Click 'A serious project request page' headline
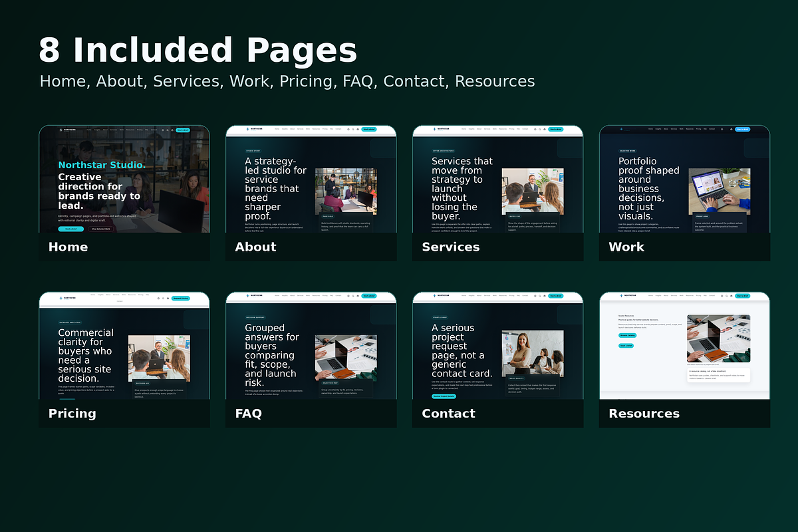 [x=462, y=350]
